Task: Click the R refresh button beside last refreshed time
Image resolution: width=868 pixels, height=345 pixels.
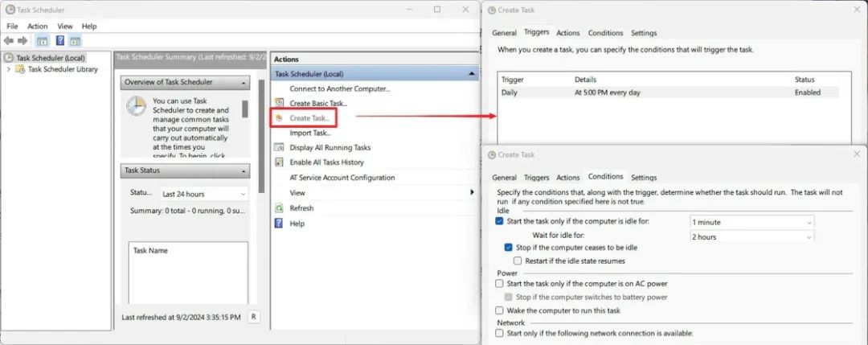Action: [253, 318]
